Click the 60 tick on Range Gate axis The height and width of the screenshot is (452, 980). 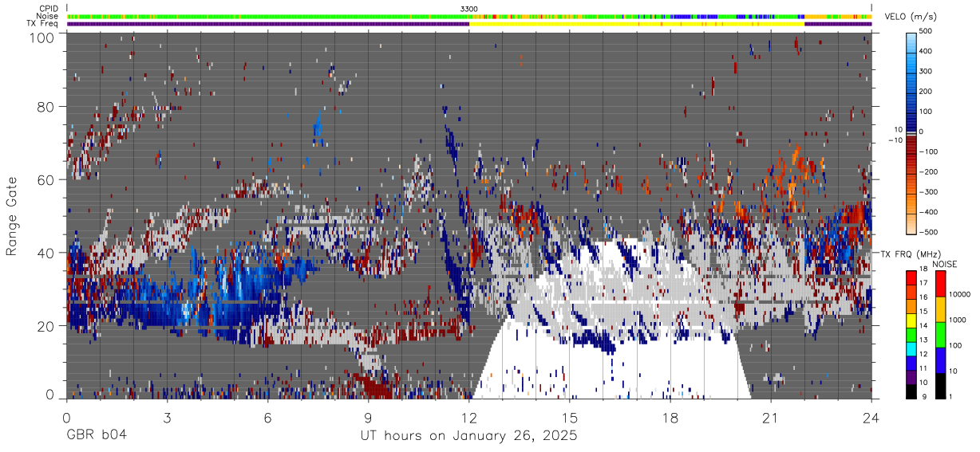click(x=46, y=179)
